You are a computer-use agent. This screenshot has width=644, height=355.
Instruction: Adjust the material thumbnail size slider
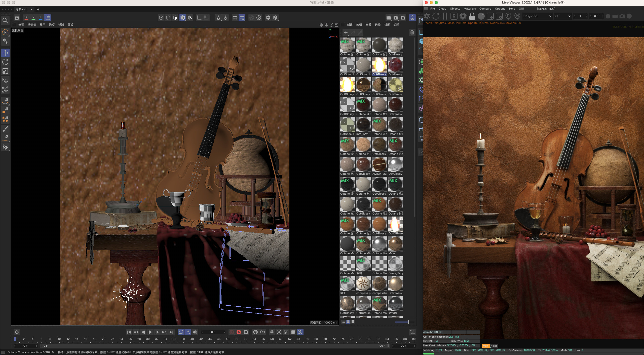click(x=408, y=322)
